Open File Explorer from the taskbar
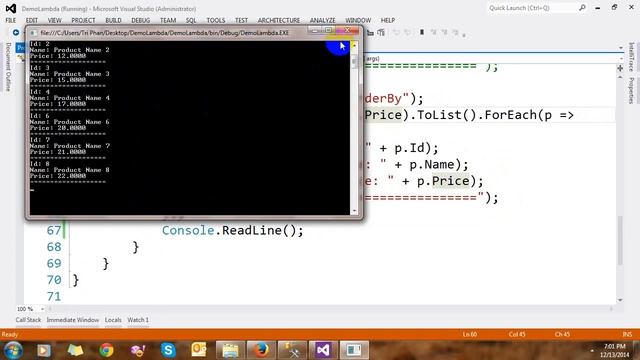The image size is (640, 360). point(230,350)
